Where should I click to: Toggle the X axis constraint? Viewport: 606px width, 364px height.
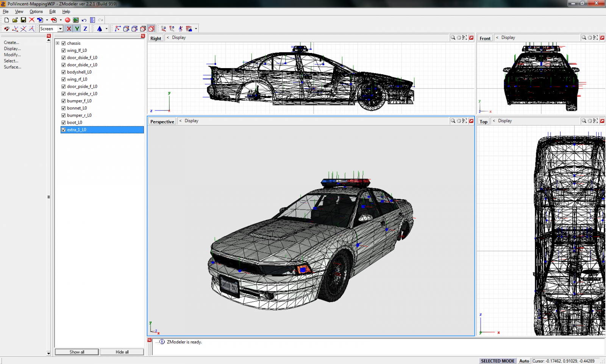(x=69, y=29)
